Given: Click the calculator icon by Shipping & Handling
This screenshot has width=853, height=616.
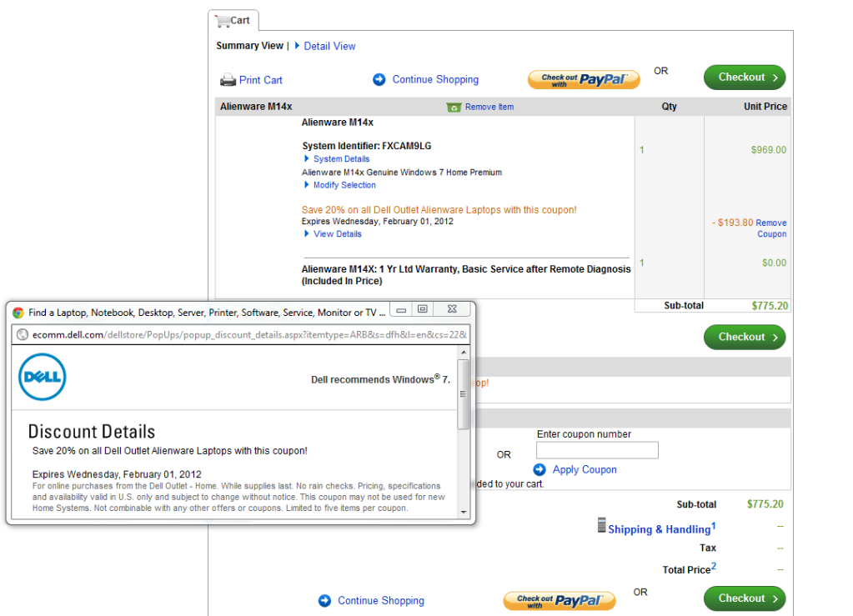Looking at the screenshot, I should click(601, 524).
